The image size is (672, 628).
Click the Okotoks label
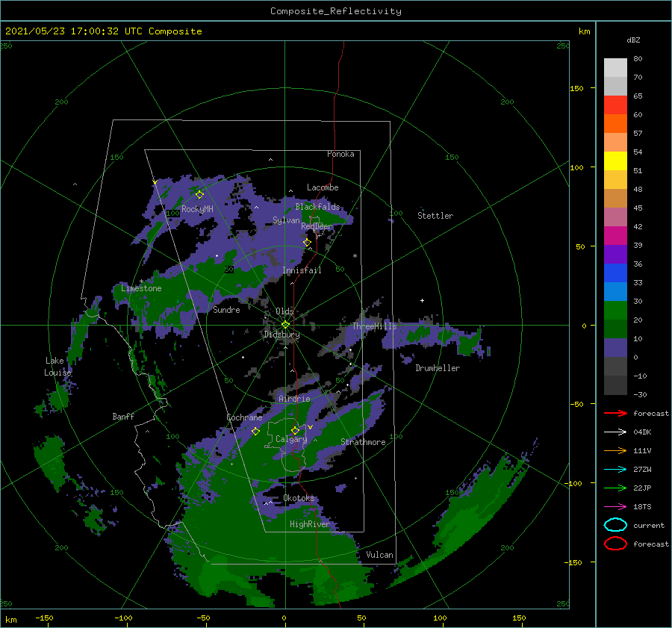tap(299, 497)
